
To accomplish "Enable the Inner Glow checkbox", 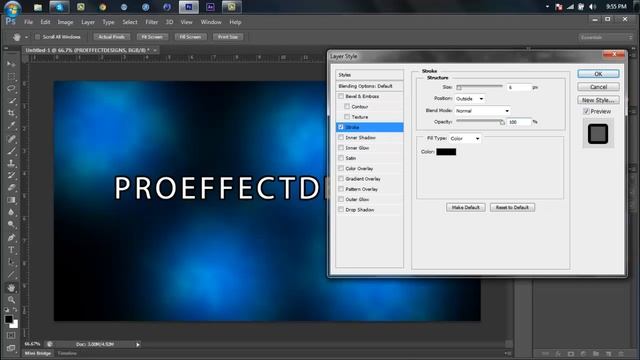I will click(341, 148).
